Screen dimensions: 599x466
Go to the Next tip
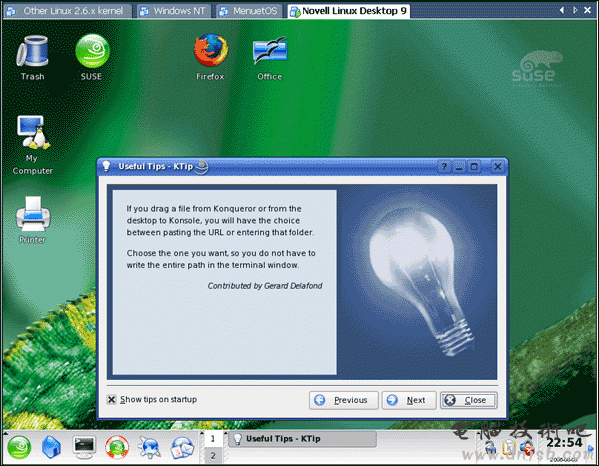click(x=409, y=400)
